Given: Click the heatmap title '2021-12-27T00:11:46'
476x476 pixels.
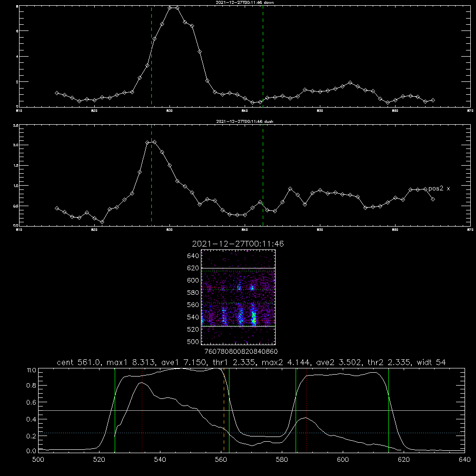Looking at the screenshot, I should pos(238,244).
